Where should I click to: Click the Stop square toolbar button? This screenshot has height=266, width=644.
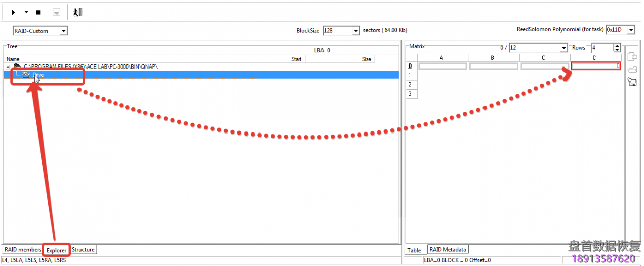pyautogui.click(x=38, y=12)
